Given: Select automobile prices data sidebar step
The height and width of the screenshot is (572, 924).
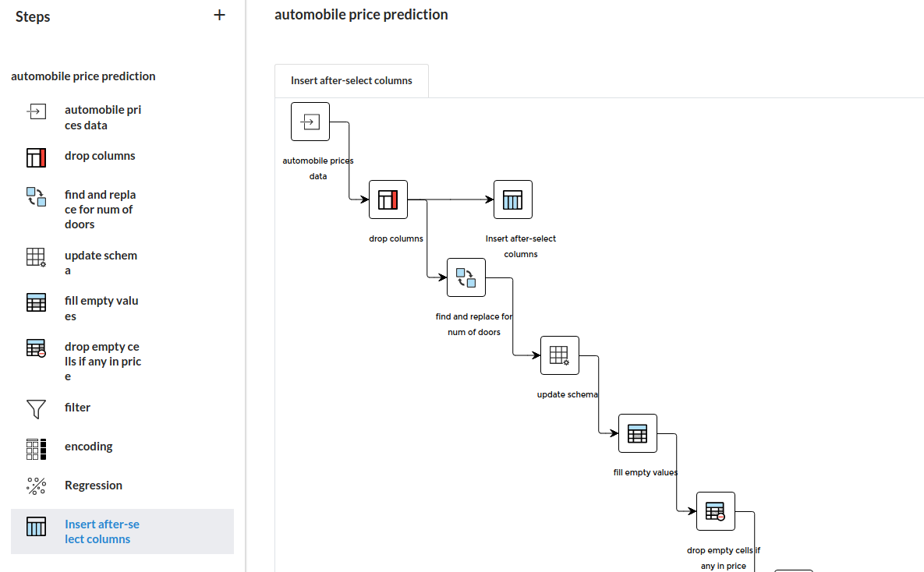Looking at the screenshot, I should [x=102, y=118].
